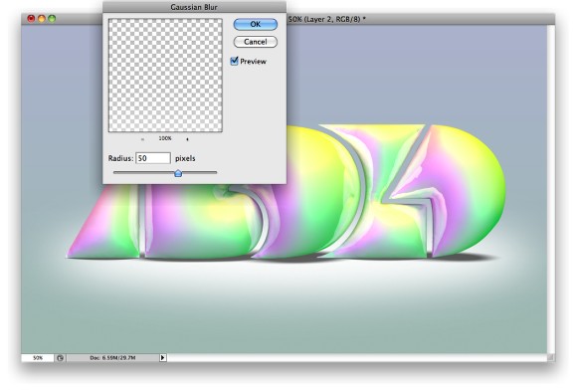Click the Radius input field
The width and height of the screenshot is (577, 392).
point(153,158)
